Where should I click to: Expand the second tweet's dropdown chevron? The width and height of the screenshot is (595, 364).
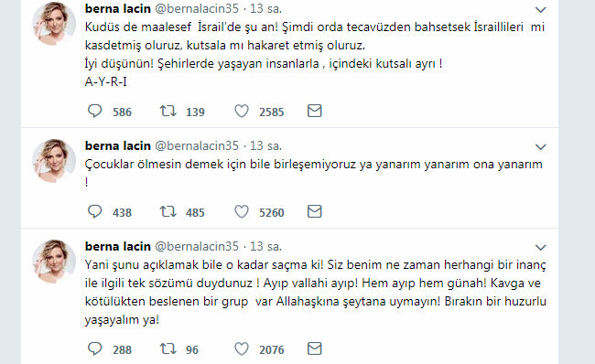coord(540,147)
